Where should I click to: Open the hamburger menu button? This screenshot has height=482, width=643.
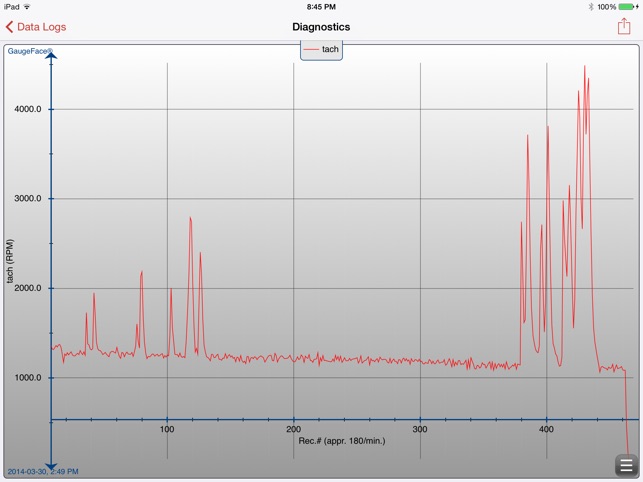pyautogui.click(x=626, y=466)
